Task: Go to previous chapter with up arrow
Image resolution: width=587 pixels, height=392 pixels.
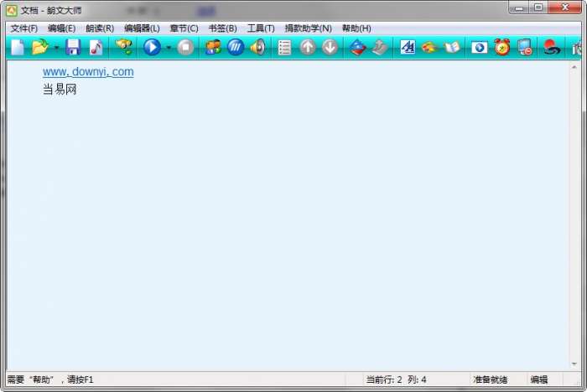Action: pyautogui.click(x=308, y=48)
